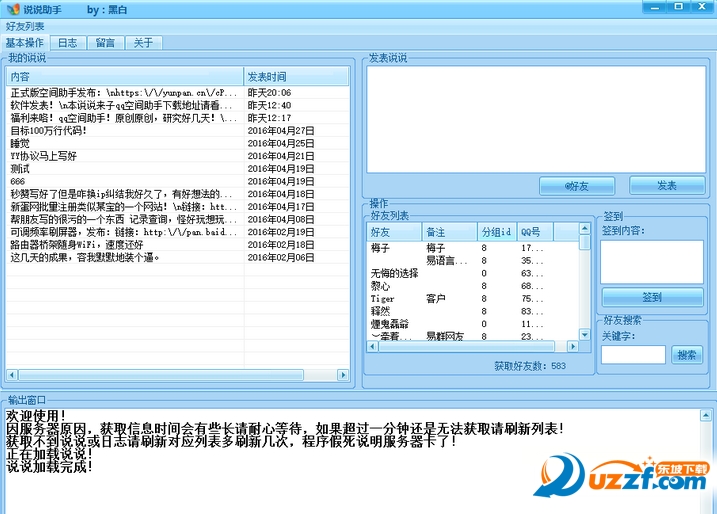Click up arrow of 输出窗口 scrollbar

pyautogui.click(x=706, y=415)
